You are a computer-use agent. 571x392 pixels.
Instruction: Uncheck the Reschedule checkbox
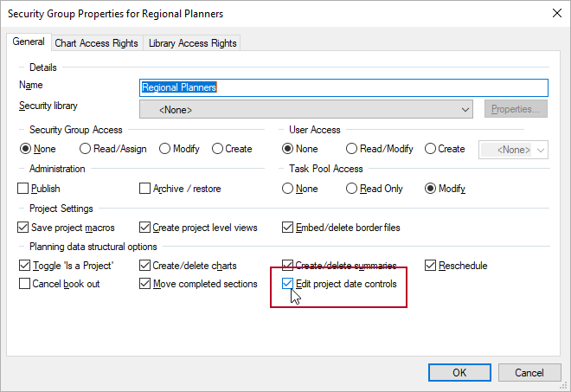click(x=431, y=266)
